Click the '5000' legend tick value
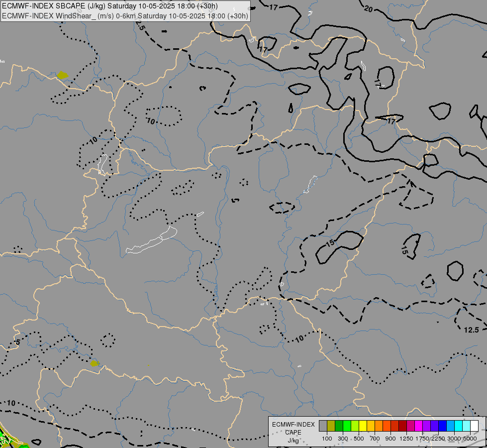 [x=470, y=439]
